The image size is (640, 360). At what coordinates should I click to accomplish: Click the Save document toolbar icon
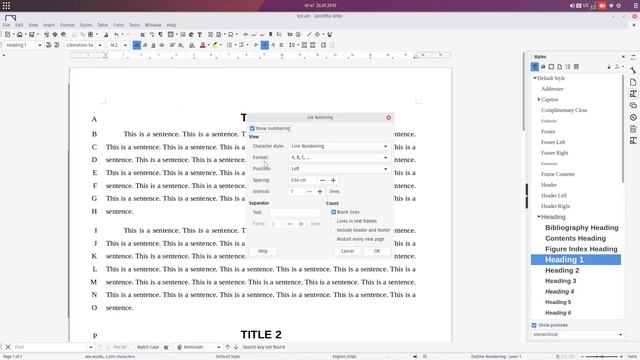tap(31, 35)
